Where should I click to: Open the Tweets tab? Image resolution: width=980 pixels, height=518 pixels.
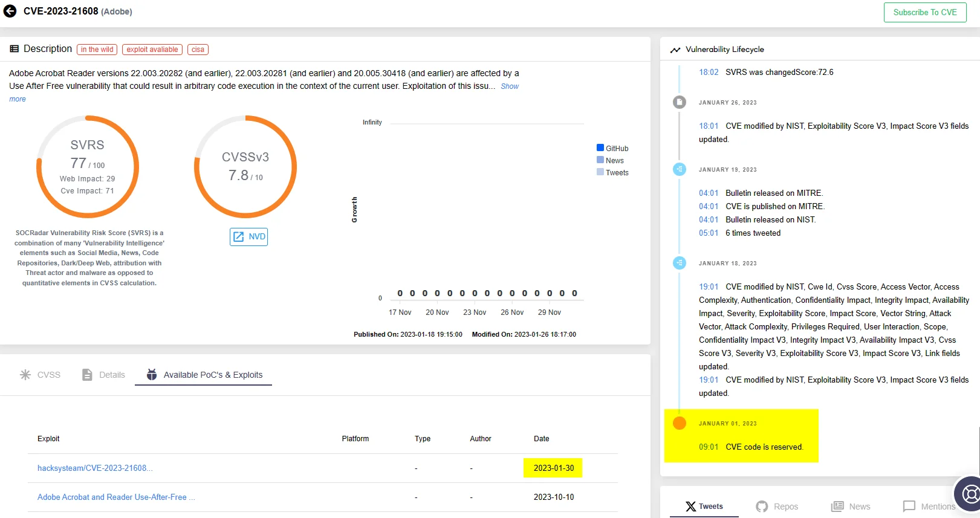click(x=704, y=507)
